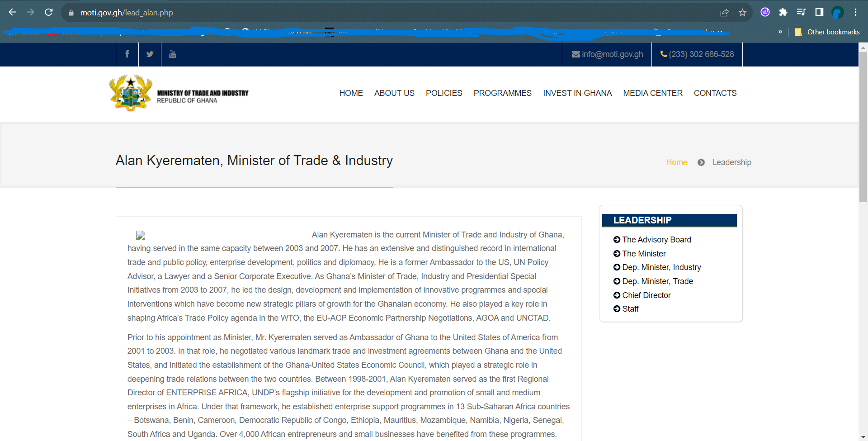Open the Other bookmarks folder
868x441 pixels.
click(x=827, y=32)
